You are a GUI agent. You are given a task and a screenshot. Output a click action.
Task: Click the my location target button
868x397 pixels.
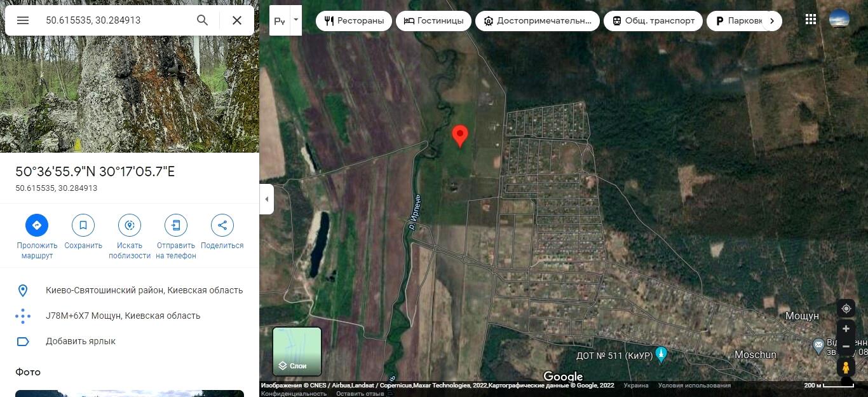(x=846, y=309)
